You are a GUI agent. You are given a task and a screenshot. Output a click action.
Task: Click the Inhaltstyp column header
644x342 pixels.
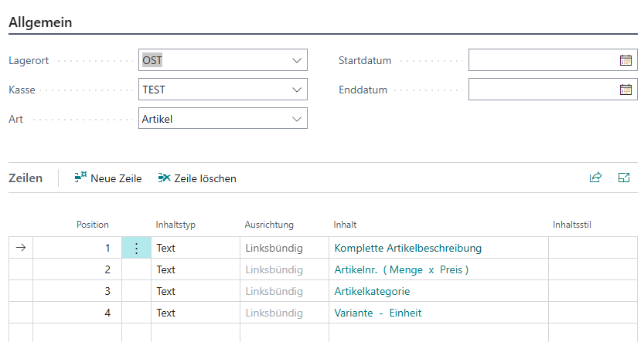tap(175, 225)
